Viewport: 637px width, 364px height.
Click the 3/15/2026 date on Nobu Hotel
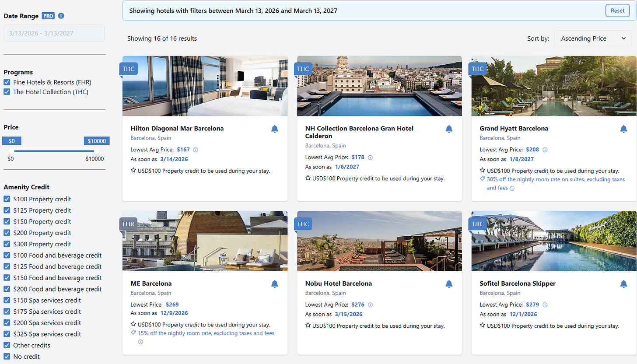[349, 314]
